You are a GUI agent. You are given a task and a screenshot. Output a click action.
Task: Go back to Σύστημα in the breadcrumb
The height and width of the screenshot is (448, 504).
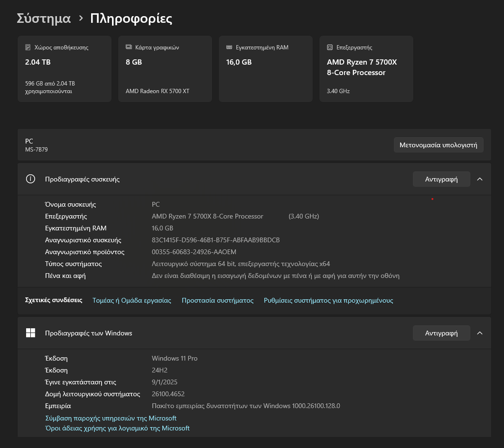[x=44, y=19]
